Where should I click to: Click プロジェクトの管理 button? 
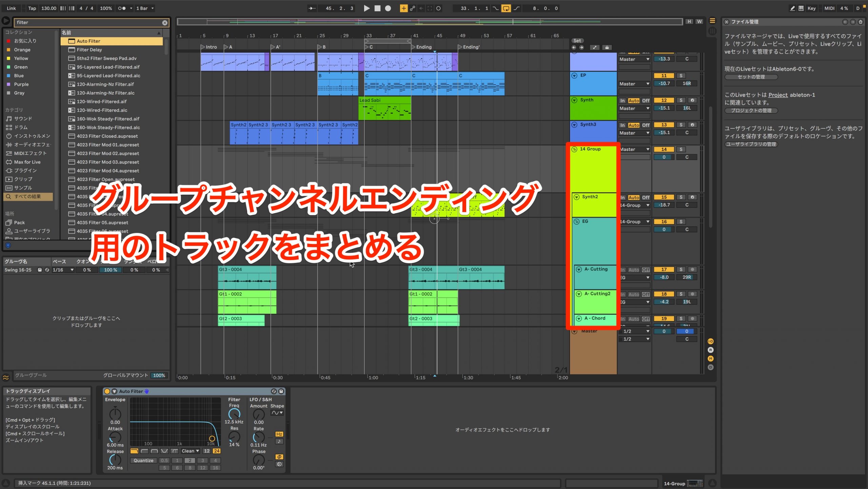[x=751, y=111]
